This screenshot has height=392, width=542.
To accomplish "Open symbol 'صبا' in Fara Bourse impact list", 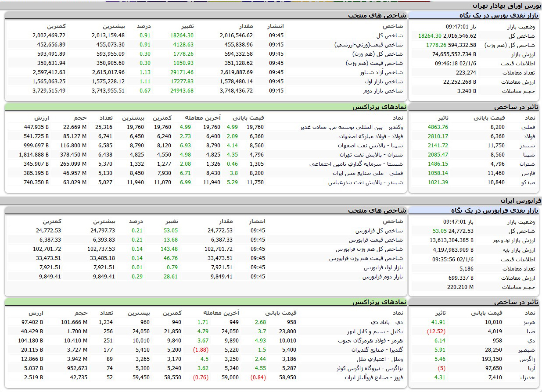I will (x=530, y=331).
